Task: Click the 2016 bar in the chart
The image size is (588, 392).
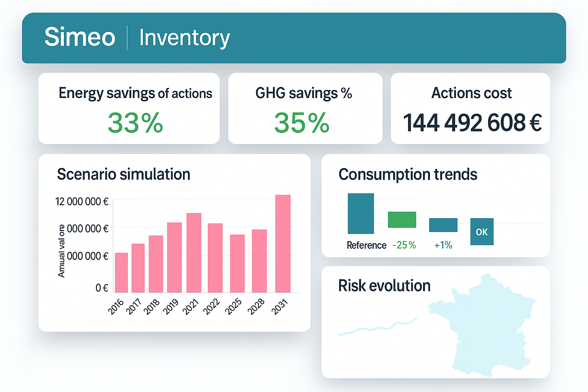Action: tap(121, 273)
